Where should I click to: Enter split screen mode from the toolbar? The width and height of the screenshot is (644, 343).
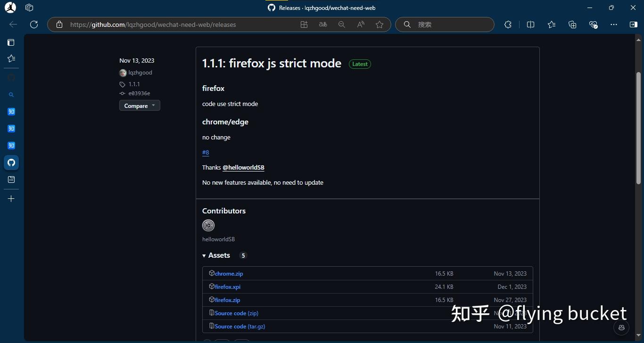tap(531, 24)
